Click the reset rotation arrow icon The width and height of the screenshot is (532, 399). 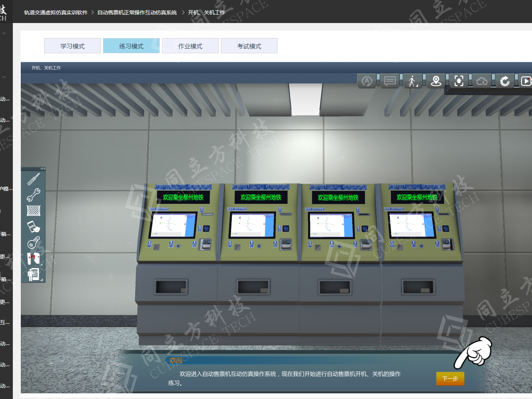(x=505, y=81)
